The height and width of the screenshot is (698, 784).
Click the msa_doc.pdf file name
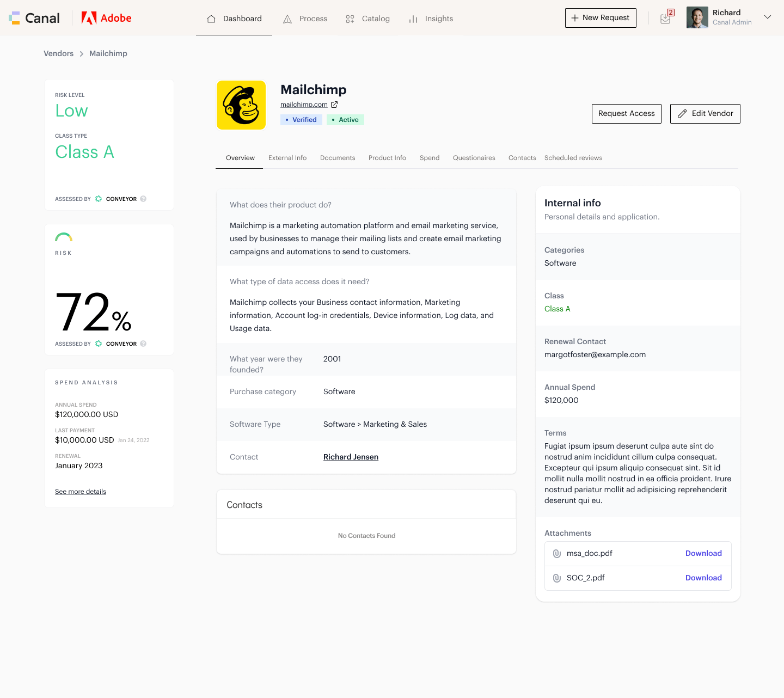click(x=590, y=553)
